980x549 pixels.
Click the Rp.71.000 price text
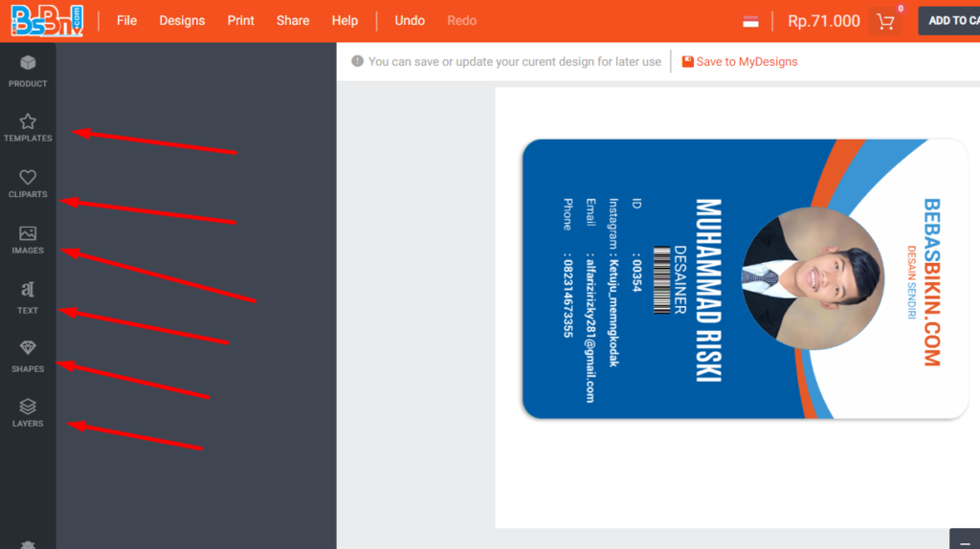click(x=824, y=21)
